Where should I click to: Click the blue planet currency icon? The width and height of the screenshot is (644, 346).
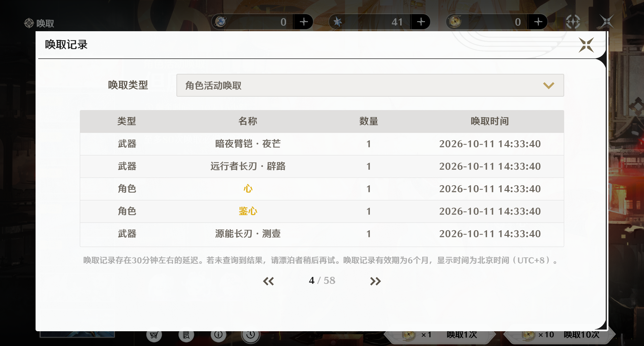tap(221, 21)
